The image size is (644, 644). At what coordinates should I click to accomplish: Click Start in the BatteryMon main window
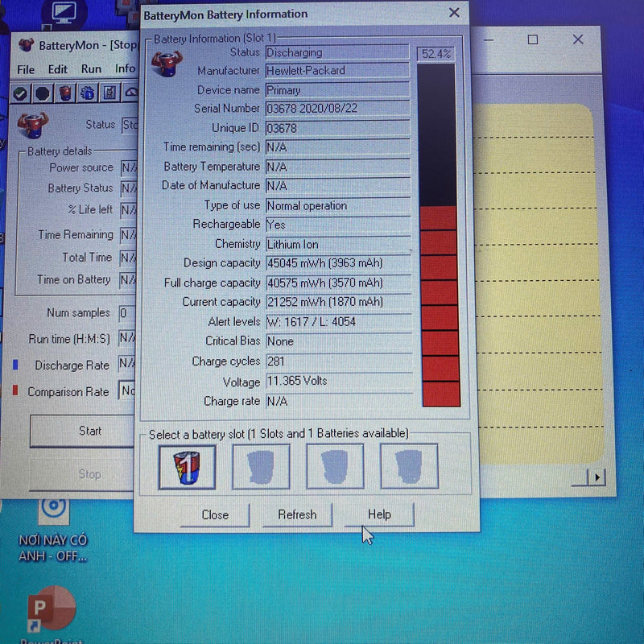(x=84, y=431)
